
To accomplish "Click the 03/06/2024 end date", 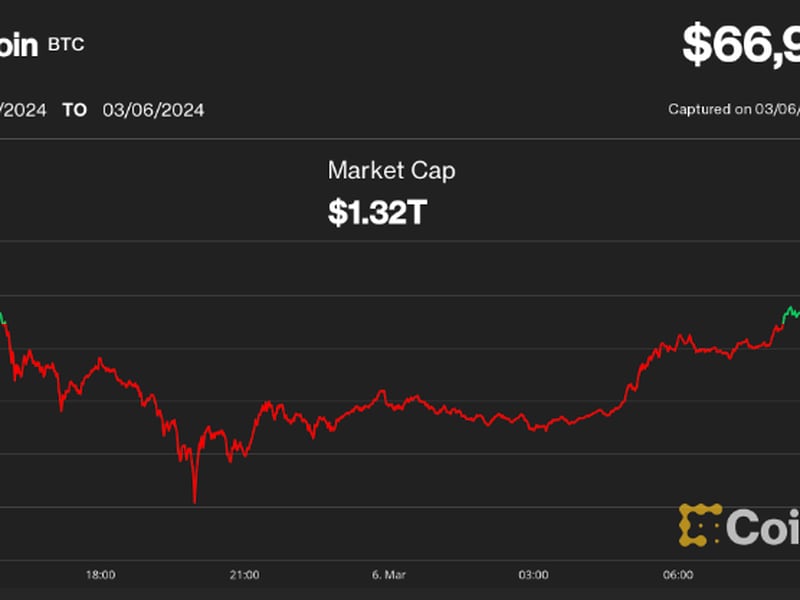I will point(153,110).
